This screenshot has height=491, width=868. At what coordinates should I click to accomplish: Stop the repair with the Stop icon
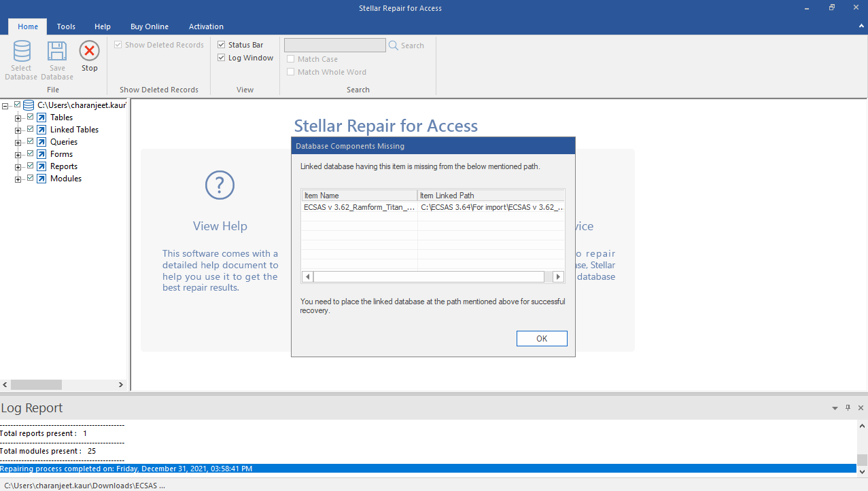(90, 51)
